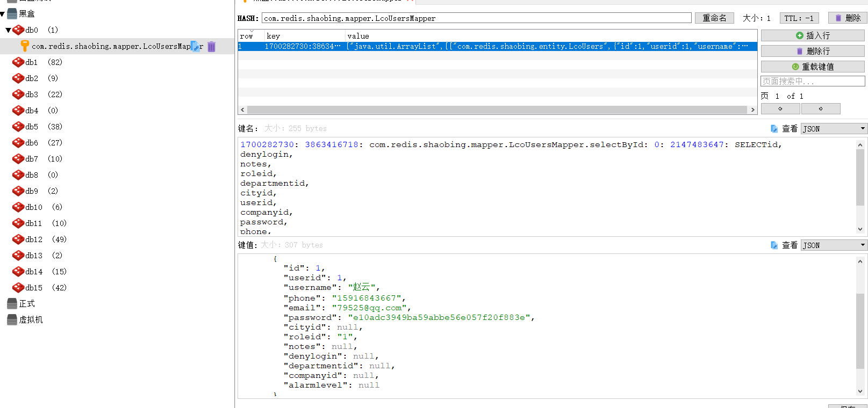Click down arrow of key value scrollbar
Image resolution: width=868 pixels, height=408 pixels.
[x=860, y=391]
